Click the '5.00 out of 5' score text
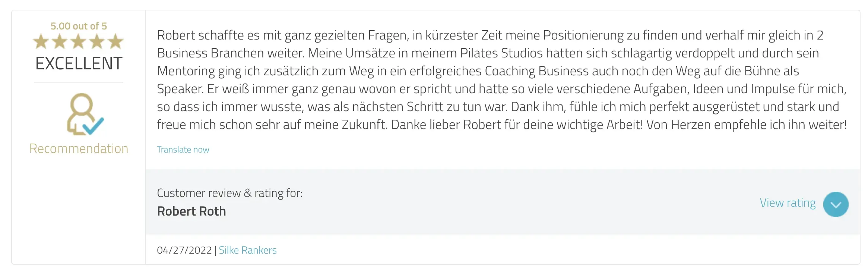The width and height of the screenshot is (868, 273). (x=79, y=26)
